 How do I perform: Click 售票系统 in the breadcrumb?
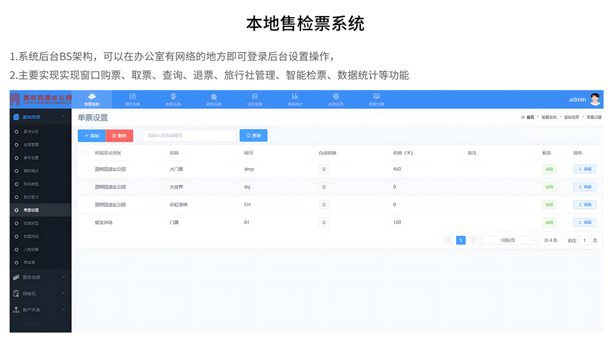(549, 117)
